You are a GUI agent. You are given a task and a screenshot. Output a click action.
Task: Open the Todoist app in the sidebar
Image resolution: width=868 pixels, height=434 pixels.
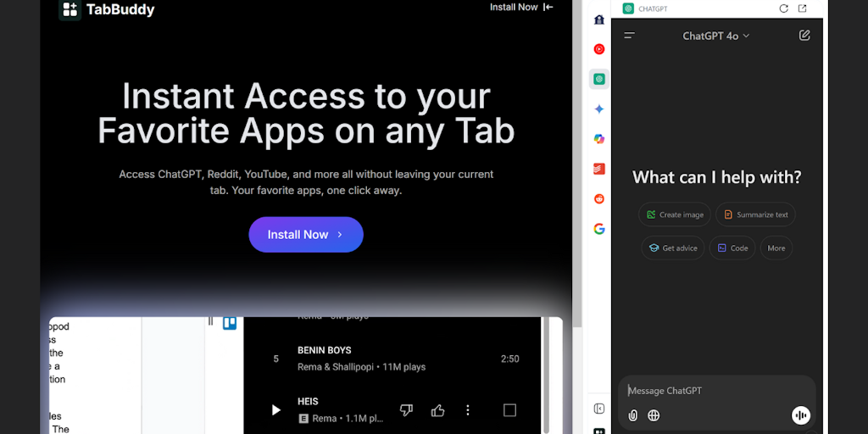click(x=599, y=169)
